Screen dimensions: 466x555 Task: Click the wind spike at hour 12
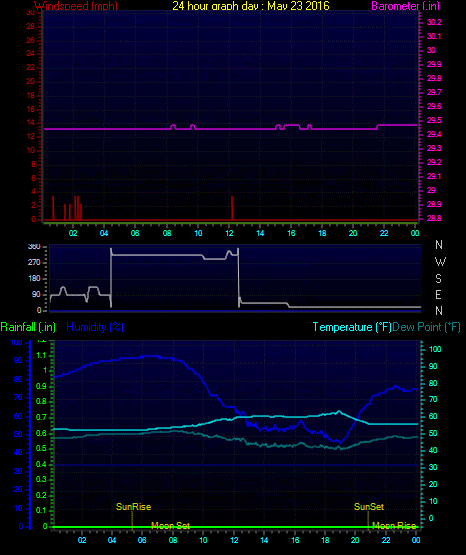[232, 208]
